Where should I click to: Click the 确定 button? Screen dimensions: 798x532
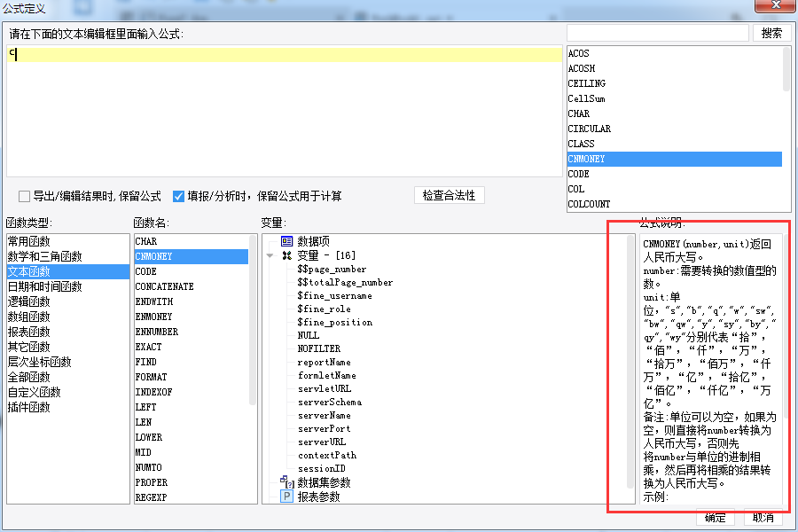point(715,517)
